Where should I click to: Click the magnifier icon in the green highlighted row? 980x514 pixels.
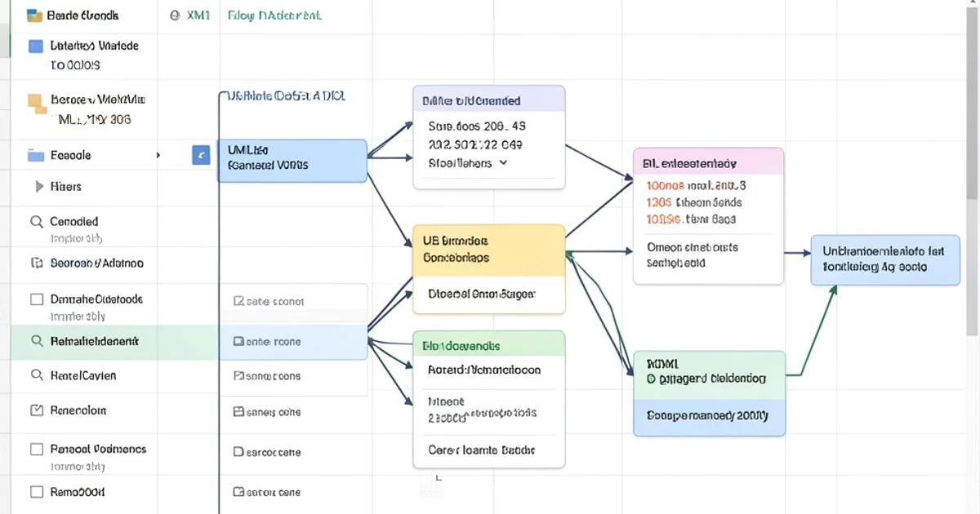tap(36, 341)
